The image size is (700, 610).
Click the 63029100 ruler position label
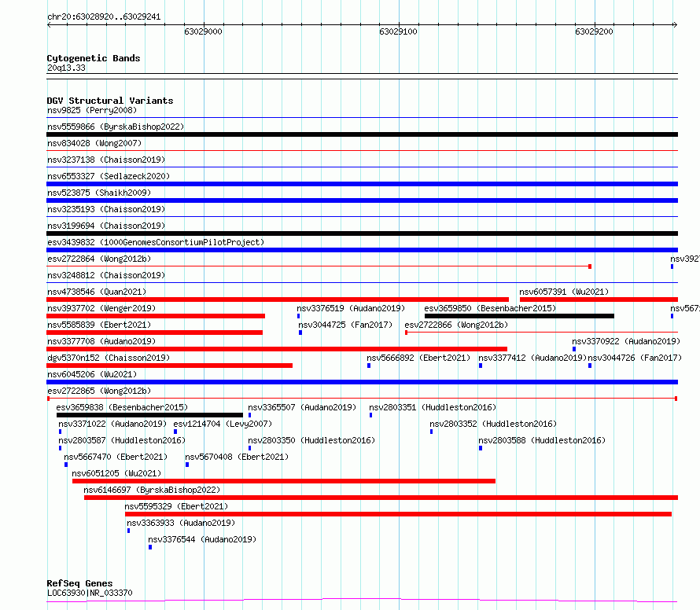click(398, 31)
